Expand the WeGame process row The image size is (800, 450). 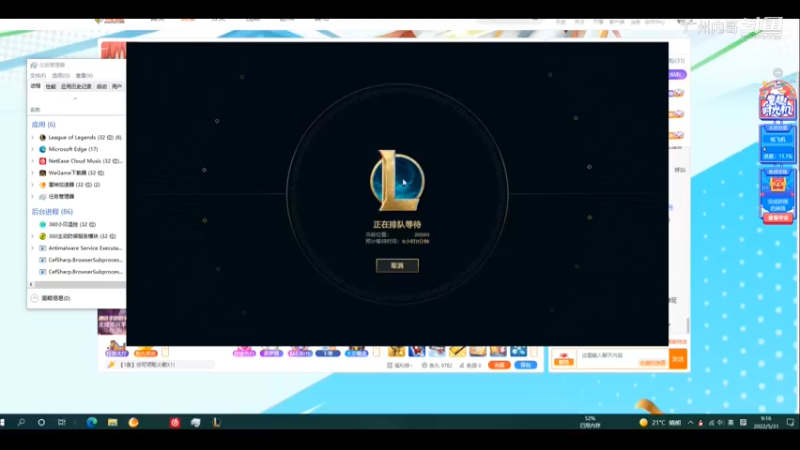click(x=33, y=173)
